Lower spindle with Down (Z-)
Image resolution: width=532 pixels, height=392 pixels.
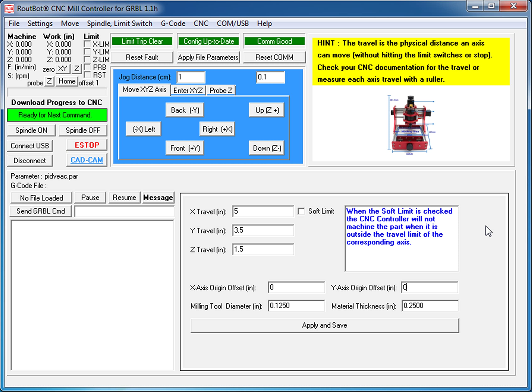(267, 148)
